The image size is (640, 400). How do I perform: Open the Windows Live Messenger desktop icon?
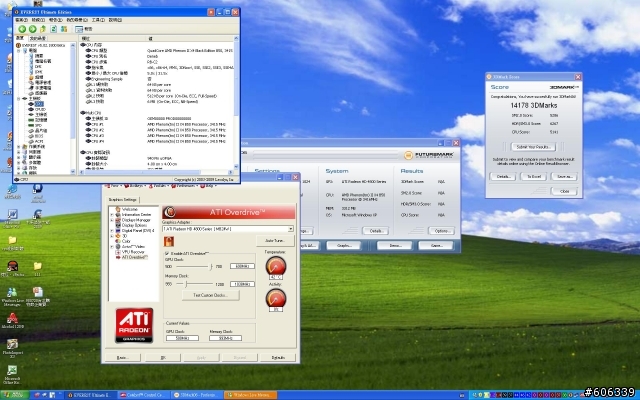[12, 297]
